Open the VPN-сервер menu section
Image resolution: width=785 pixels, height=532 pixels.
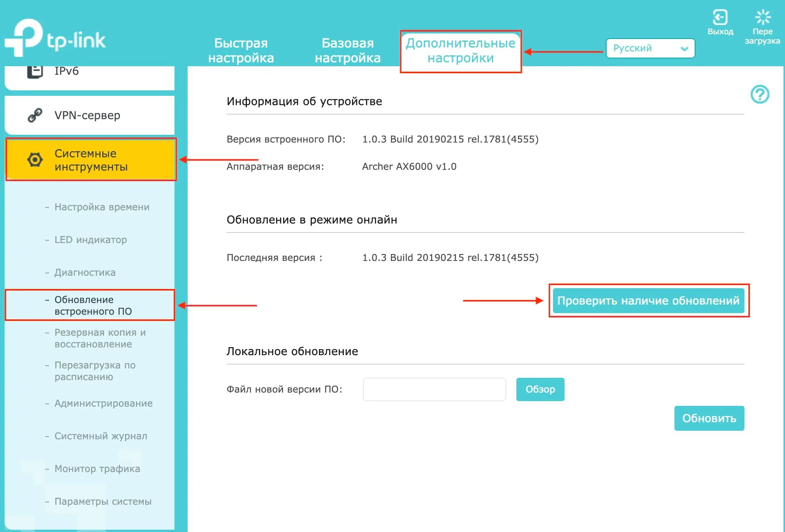point(90,115)
